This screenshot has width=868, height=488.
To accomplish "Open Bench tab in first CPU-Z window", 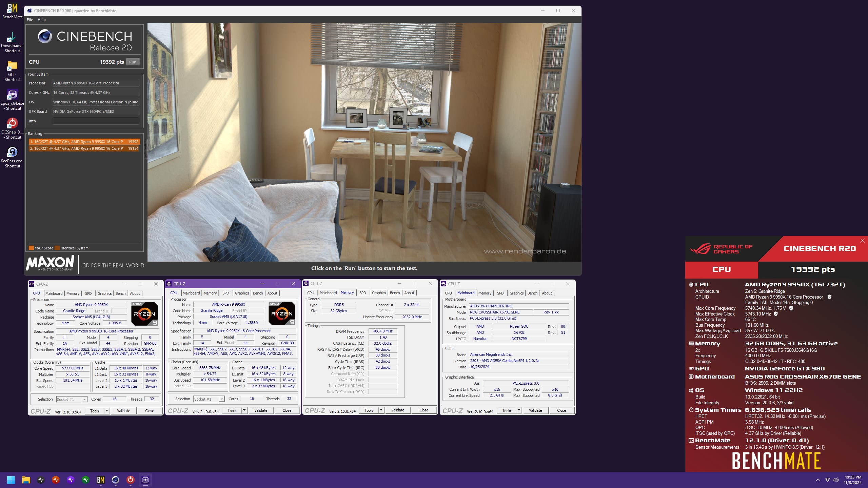I will [x=120, y=293].
